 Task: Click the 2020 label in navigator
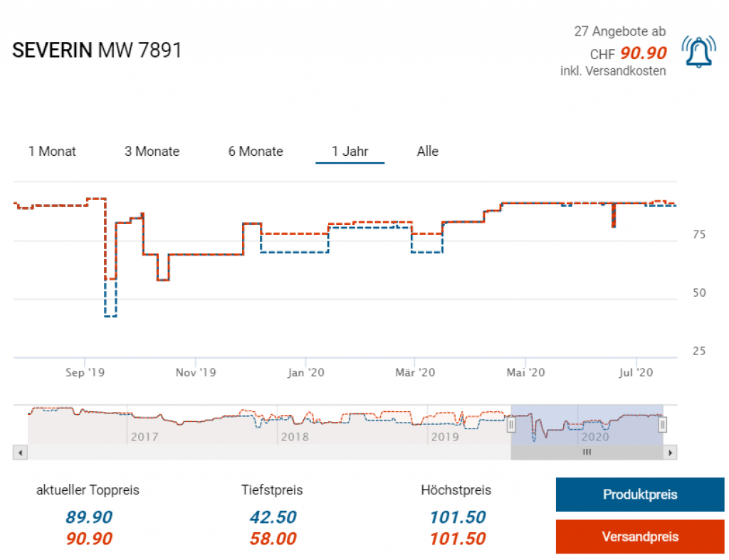click(x=595, y=437)
